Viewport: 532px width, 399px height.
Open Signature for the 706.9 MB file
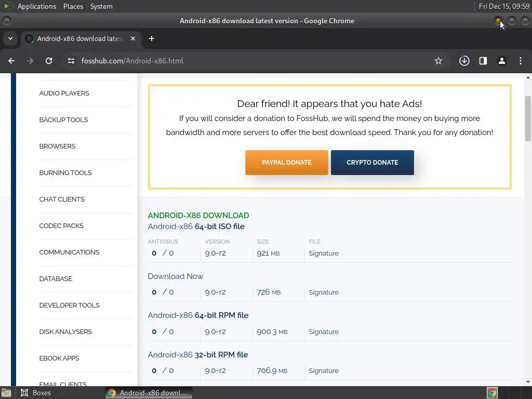(324, 370)
